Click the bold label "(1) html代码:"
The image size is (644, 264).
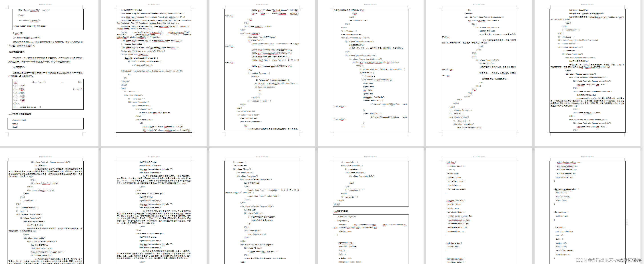coord(19,67)
